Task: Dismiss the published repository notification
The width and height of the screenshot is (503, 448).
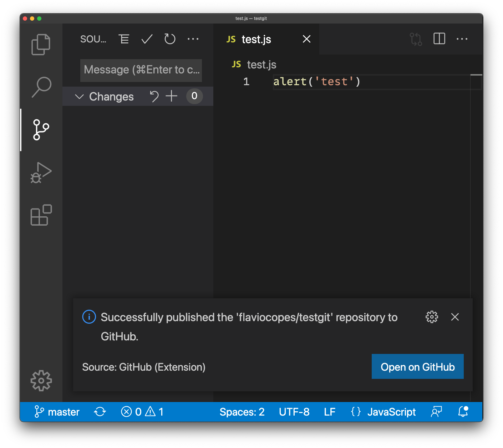Action: [x=455, y=317]
